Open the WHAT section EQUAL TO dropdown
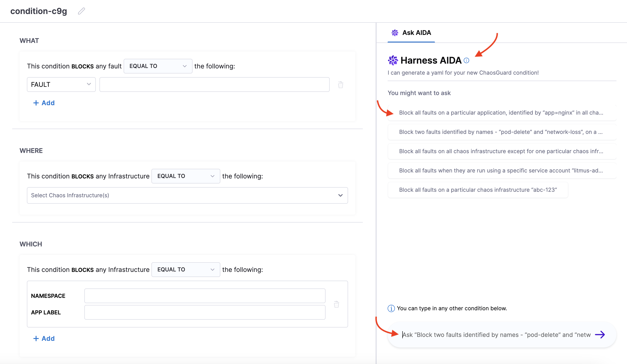 [x=158, y=66]
